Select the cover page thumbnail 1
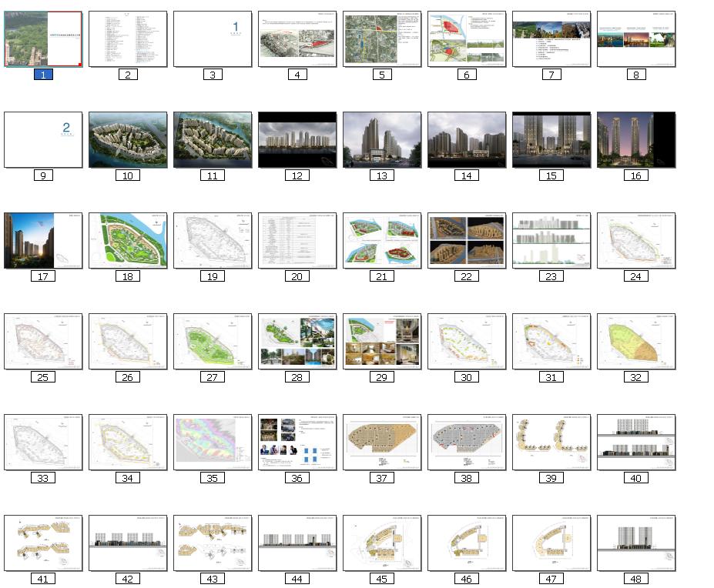Screen dimensions: 714x588 pos(43,39)
